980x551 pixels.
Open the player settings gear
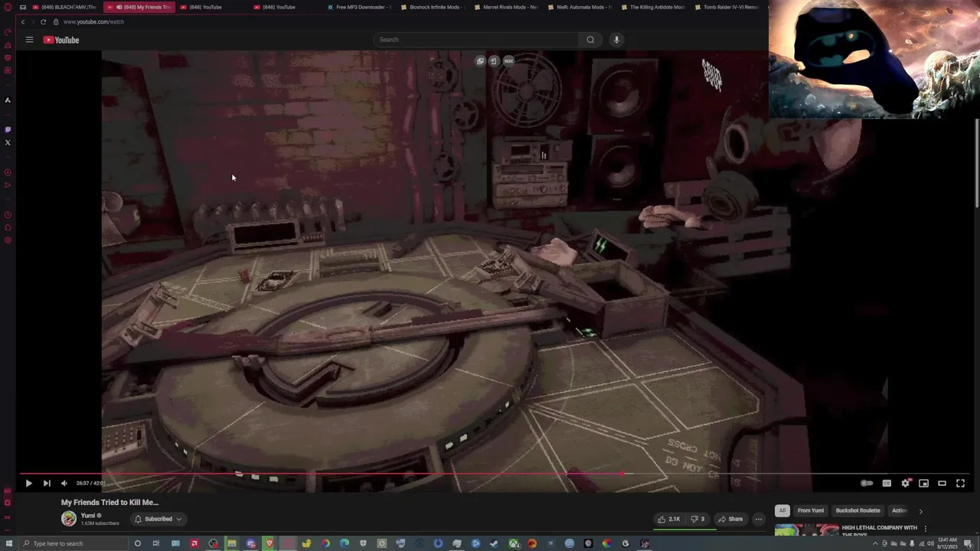(905, 483)
